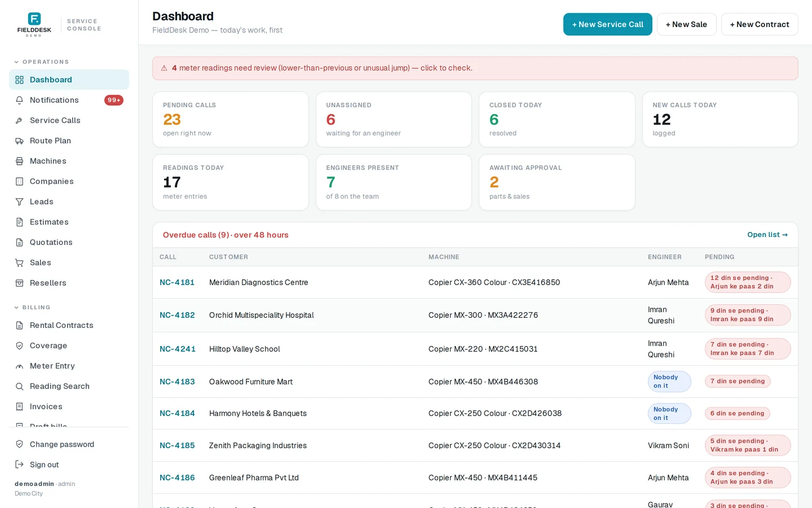Click the Resellers store icon
This screenshot has width=812, height=508.
[x=19, y=283]
